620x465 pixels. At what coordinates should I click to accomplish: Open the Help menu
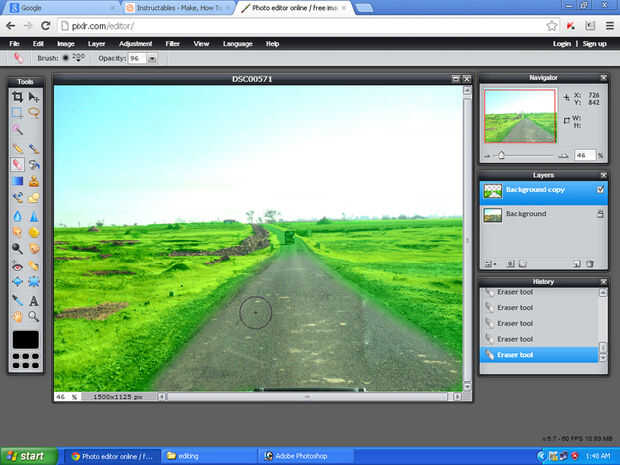click(x=272, y=44)
